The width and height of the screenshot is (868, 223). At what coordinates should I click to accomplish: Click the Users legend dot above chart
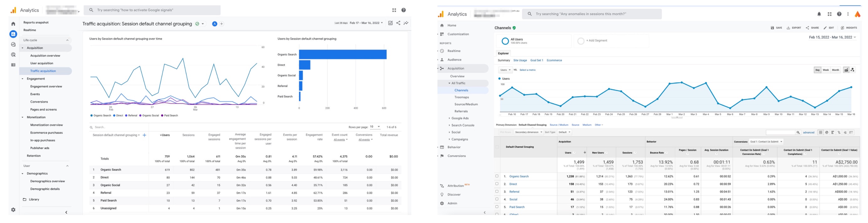click(499, 79)
